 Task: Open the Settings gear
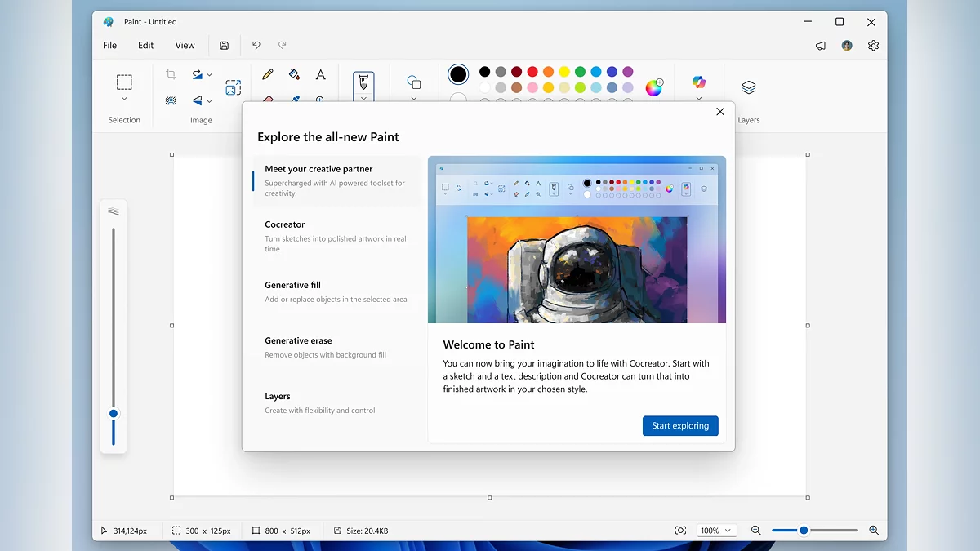pyautogui.click(x=873, y=46)
